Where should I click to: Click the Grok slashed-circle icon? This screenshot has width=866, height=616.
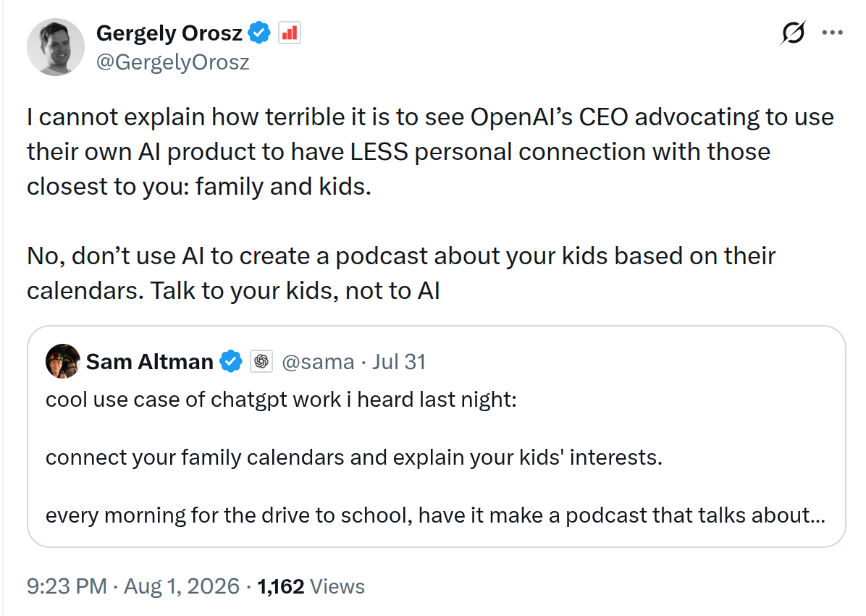[793, 33]
